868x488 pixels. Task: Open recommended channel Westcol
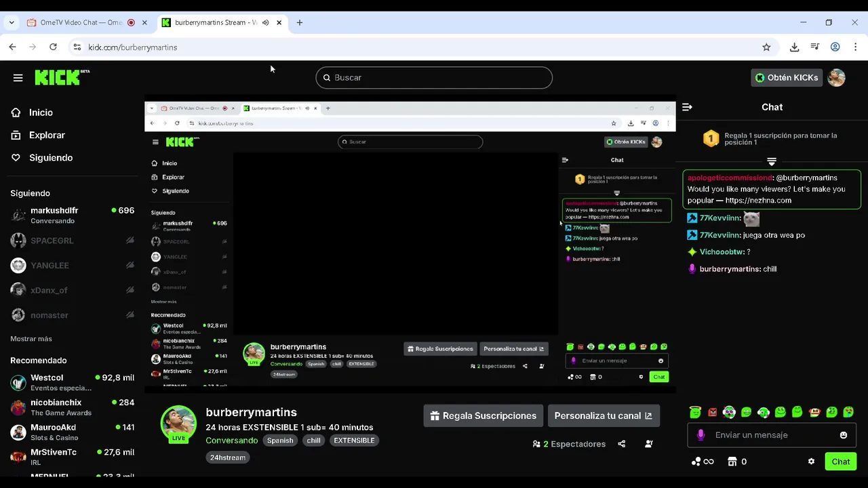click(x=72, y=382)
